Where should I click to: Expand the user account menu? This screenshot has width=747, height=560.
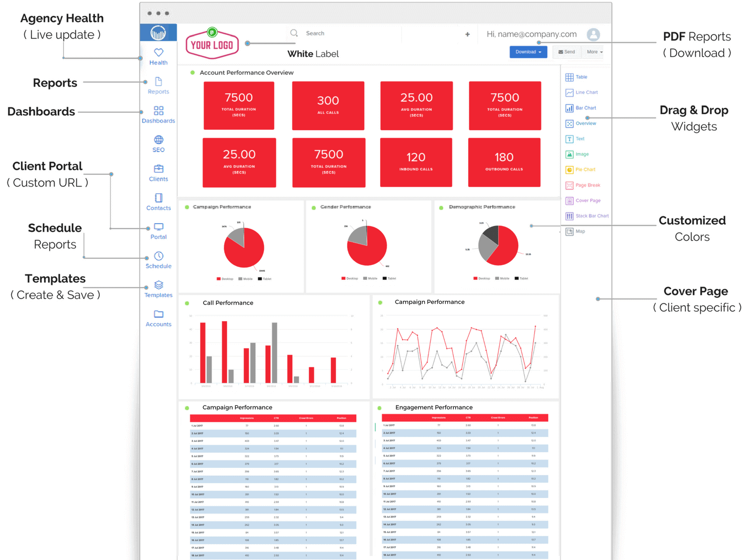(x=593, y=34)
